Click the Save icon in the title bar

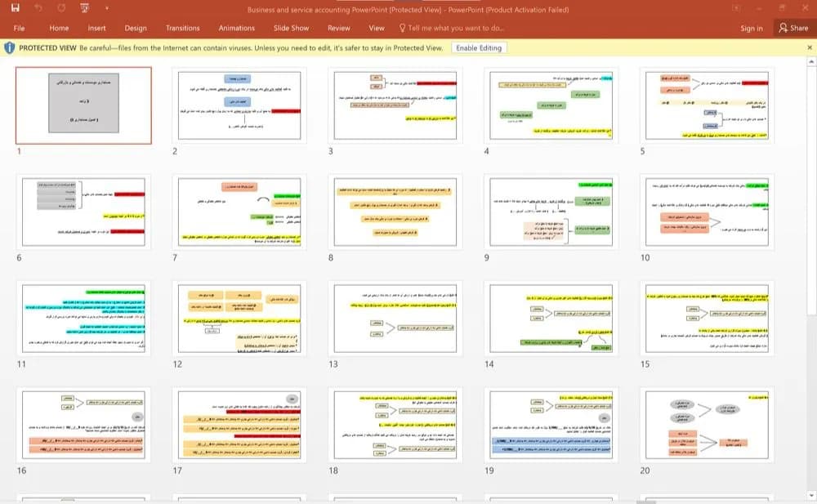(x=15, y=8)
